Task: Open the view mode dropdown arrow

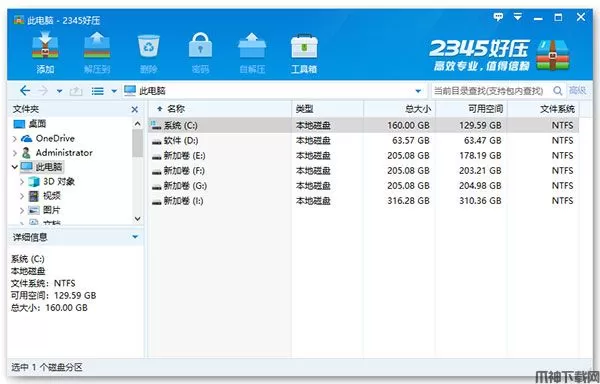Action: 114,91
